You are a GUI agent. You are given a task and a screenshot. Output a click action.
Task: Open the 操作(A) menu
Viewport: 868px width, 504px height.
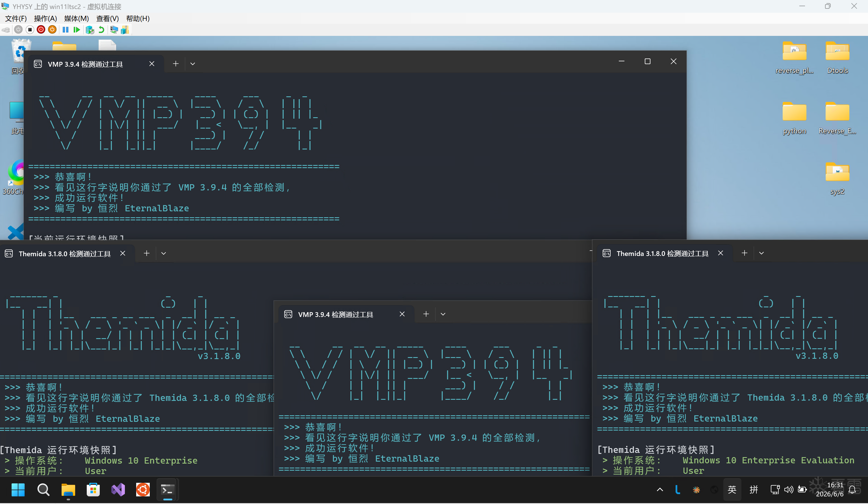(x=45, y=19)
